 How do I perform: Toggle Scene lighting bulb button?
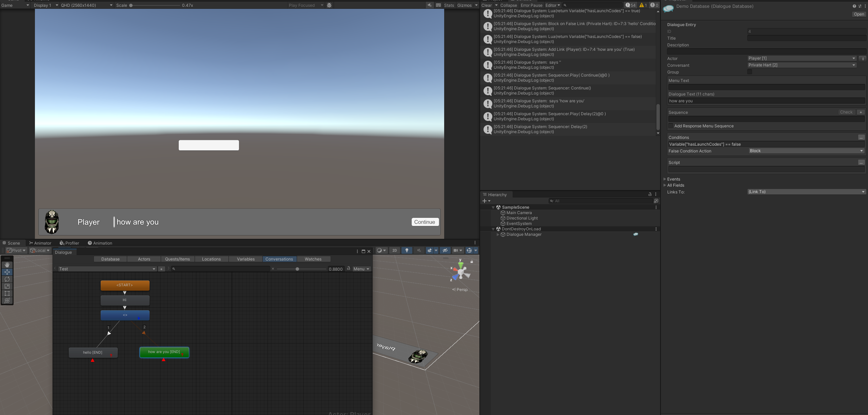point(407,250)
